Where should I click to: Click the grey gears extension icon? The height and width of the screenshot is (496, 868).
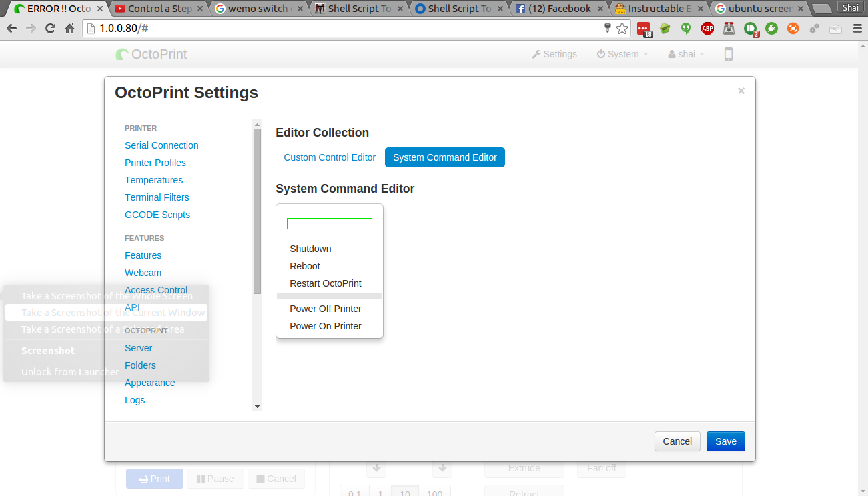[x=814, y=29]
